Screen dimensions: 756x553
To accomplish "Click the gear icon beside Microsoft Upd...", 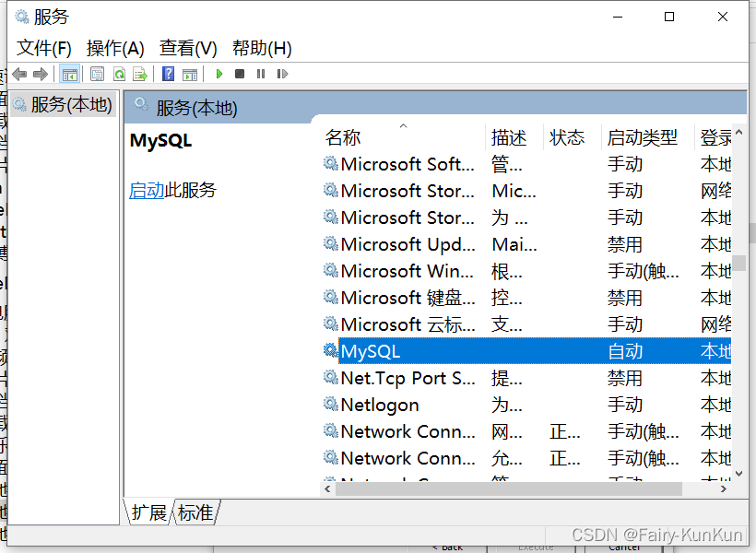I will (330, 243).
